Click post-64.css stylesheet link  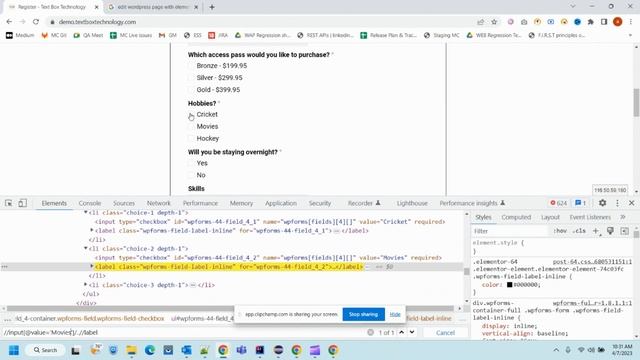pyautogui.click(x=592, y=262)
